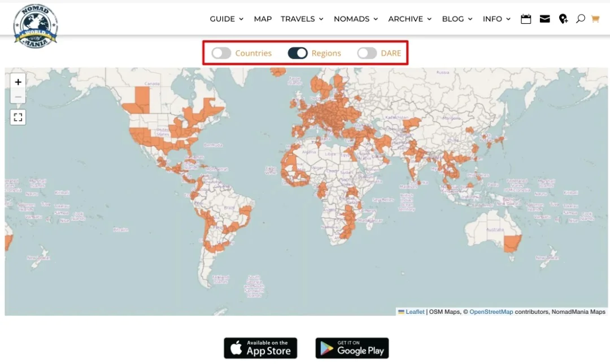This screenshot has height=364, width=610.
Task: Open search with the magnifier icon
Action: (x=580, y=19)
